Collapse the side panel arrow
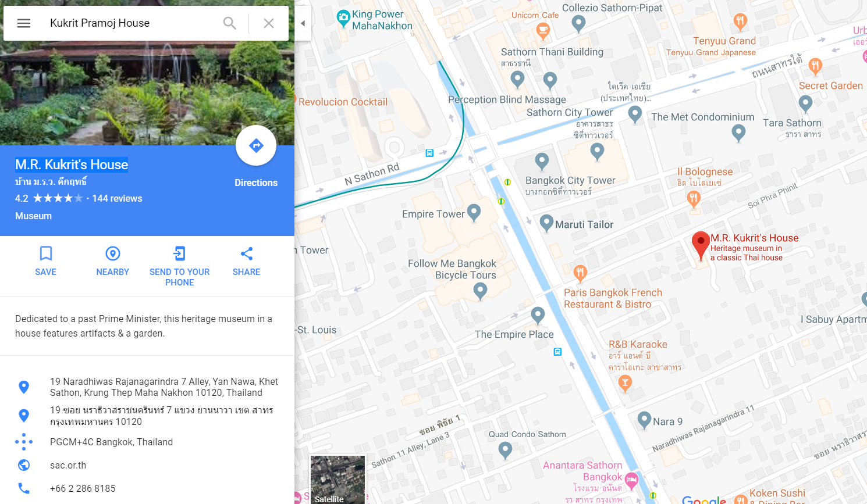Viewport: 867px width, 504px height. 303,23
